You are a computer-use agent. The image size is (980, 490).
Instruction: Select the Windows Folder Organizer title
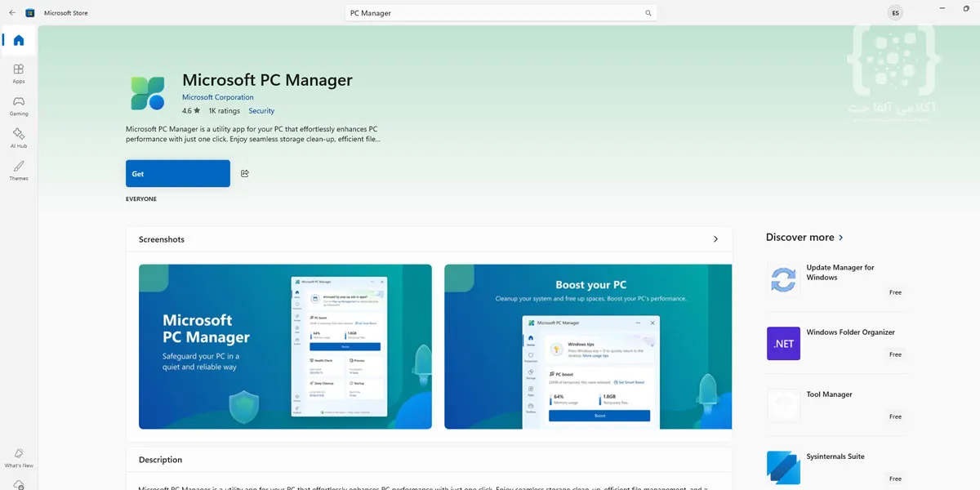(850, 332)
